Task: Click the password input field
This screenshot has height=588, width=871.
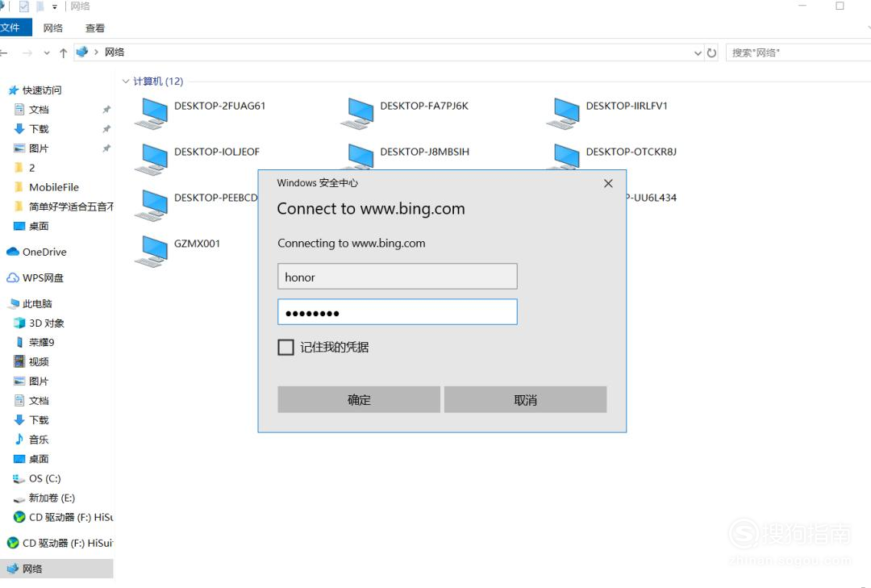Action: tap(397, 312)
